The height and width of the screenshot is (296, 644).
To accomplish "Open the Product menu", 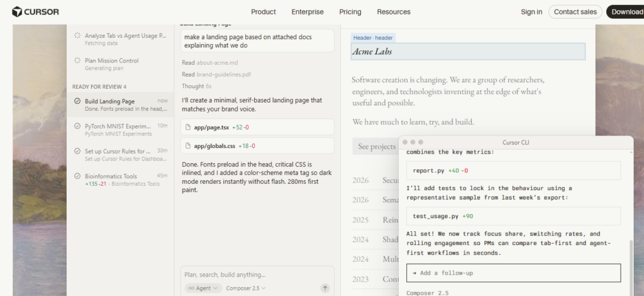I will pos(264,12).
